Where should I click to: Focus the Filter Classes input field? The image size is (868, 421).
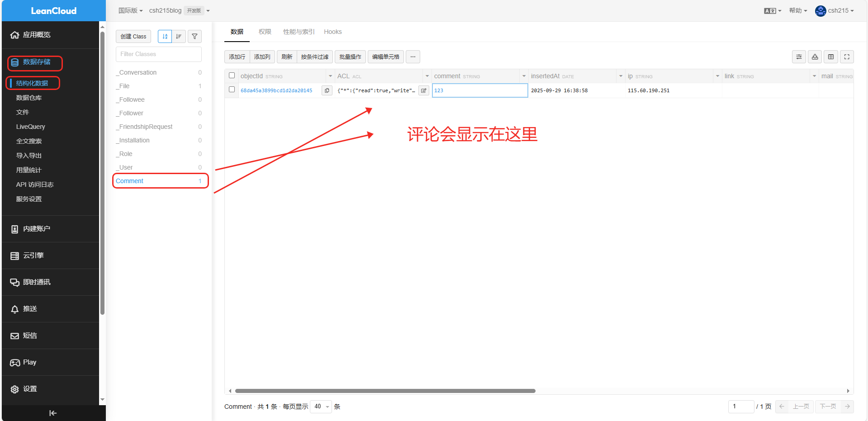click(158, 54)
